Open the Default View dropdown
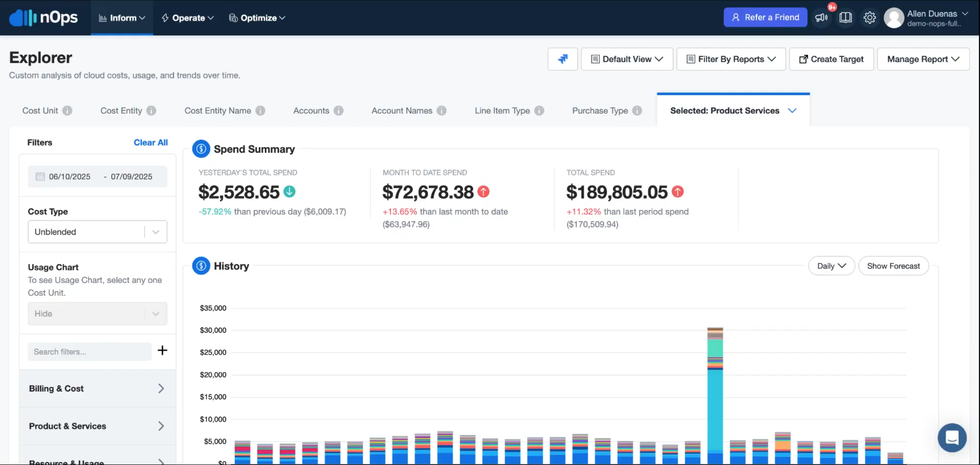This screenshot has height=465, width=980. [626, 59]
